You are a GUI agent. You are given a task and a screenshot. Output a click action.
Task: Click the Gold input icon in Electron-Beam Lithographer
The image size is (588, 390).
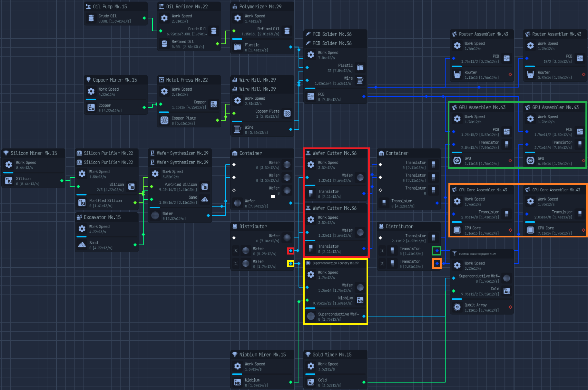tap(507, 291)
